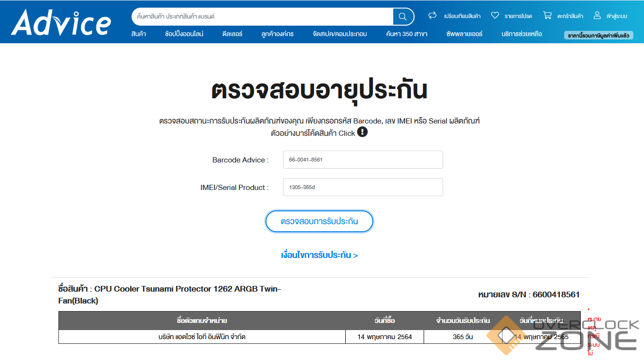This screenshot has height=360, width=644.
Task: Open the ตะกร้าสินค้า link
Action: point(570,16)
